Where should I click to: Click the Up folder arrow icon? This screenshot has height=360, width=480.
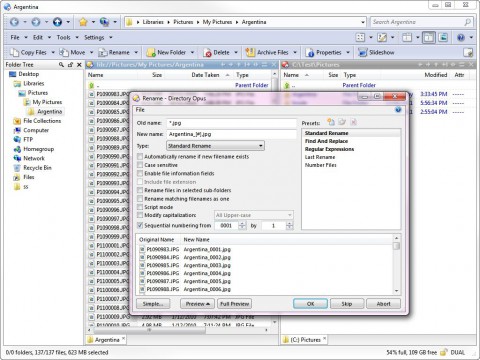point(57,22)
